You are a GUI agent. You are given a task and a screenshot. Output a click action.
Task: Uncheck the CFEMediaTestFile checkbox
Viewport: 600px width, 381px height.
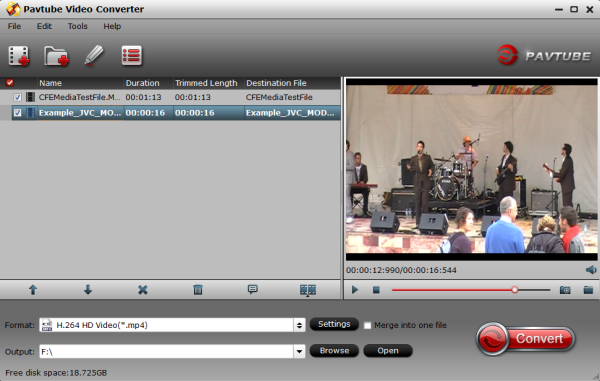coord(18,97)
